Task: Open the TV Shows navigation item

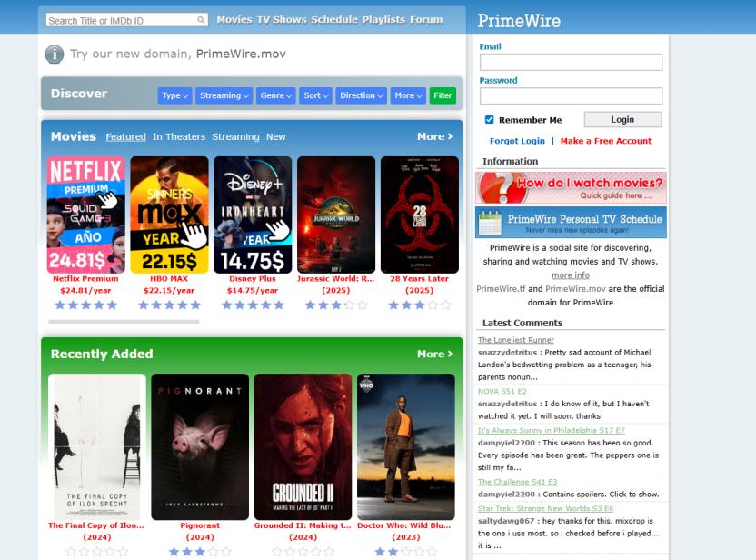Action: point(282,20)
